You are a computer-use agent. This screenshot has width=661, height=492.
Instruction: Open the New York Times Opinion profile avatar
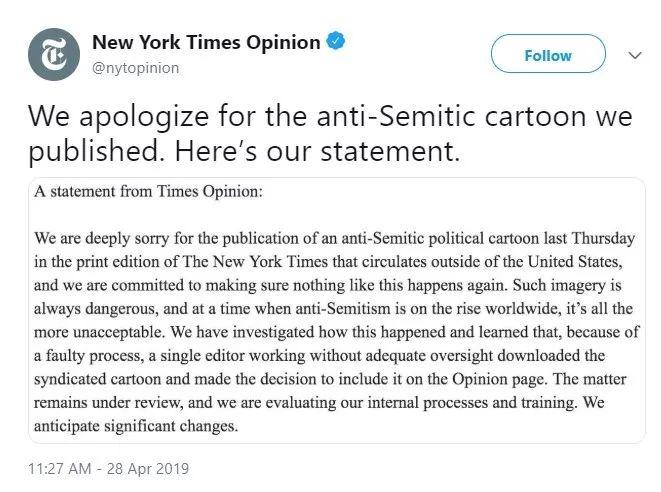point(54,54)
